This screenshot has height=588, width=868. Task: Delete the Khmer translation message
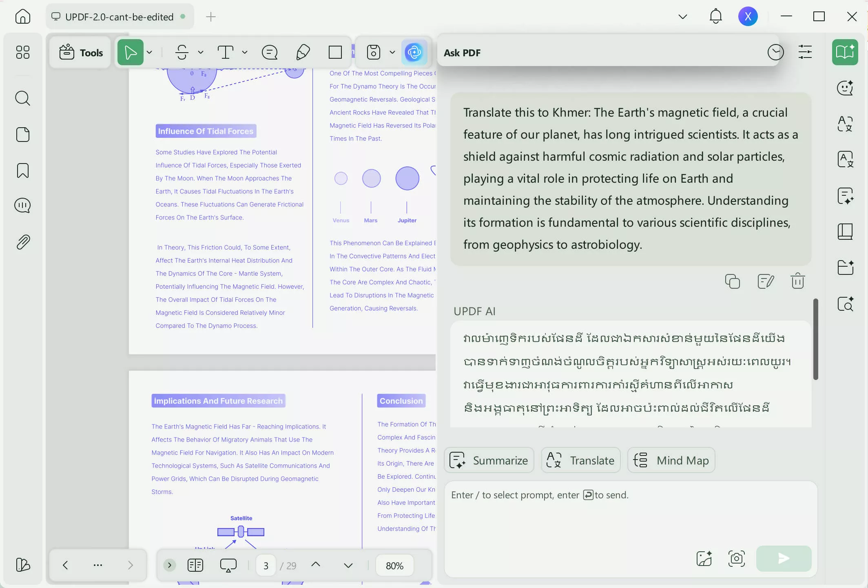pyautogui.click(x=797, y=281)
